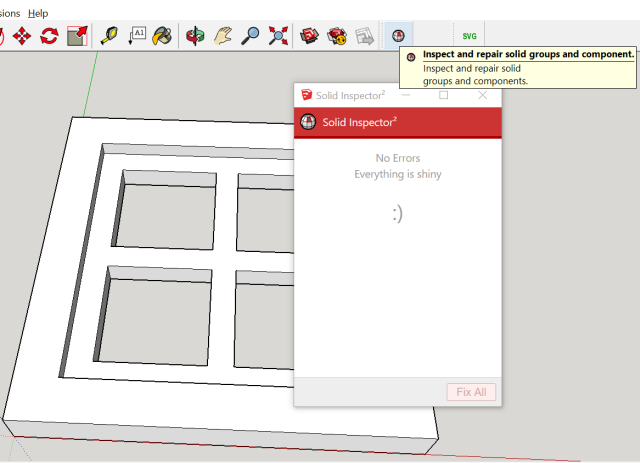Close the Solid Inspector window
The height and width of the screenshot is (463, 640).
pos(482,95)
